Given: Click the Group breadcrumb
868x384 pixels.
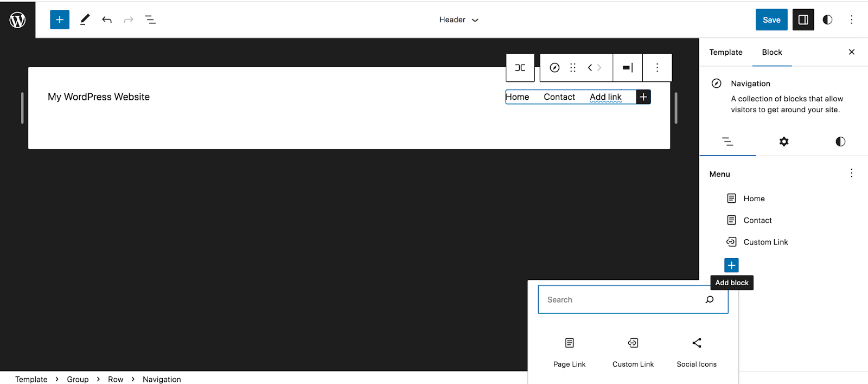Looking at the screenshot, I should pos(78,379).
